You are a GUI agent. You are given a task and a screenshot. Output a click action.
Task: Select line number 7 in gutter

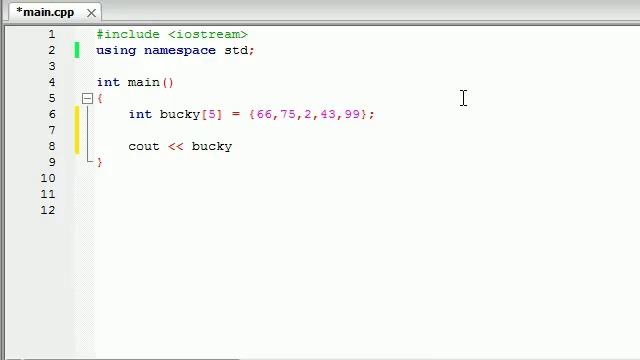click(x=52, y=130)
